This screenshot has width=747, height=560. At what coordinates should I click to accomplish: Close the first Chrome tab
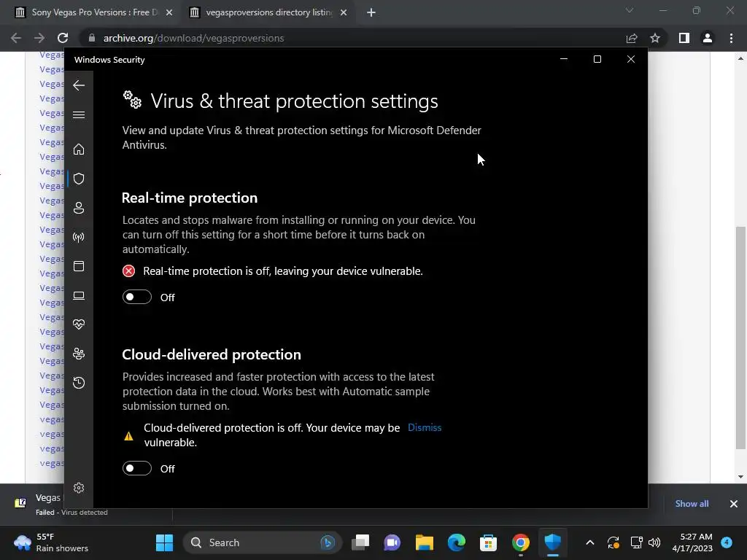169,13
